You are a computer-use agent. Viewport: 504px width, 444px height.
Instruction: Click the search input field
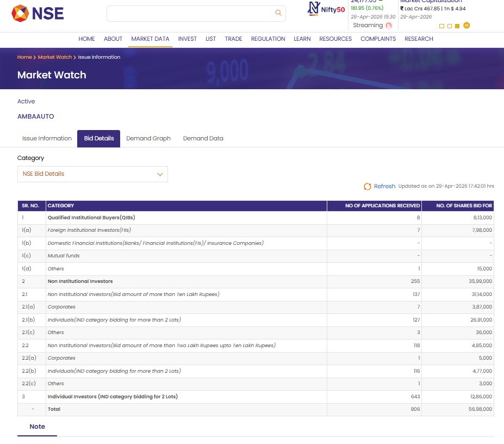pyautogui.click(x=196, y=13)
